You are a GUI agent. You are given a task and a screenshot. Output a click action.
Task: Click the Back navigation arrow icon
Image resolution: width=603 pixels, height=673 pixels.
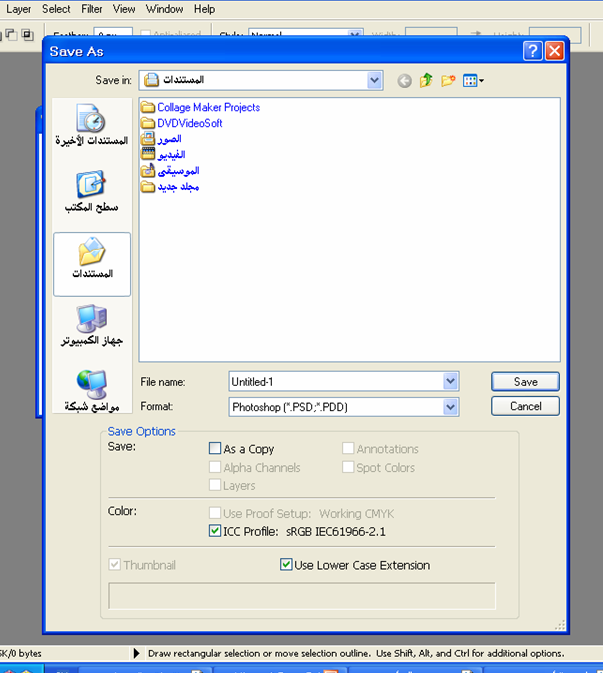[405, 80]
